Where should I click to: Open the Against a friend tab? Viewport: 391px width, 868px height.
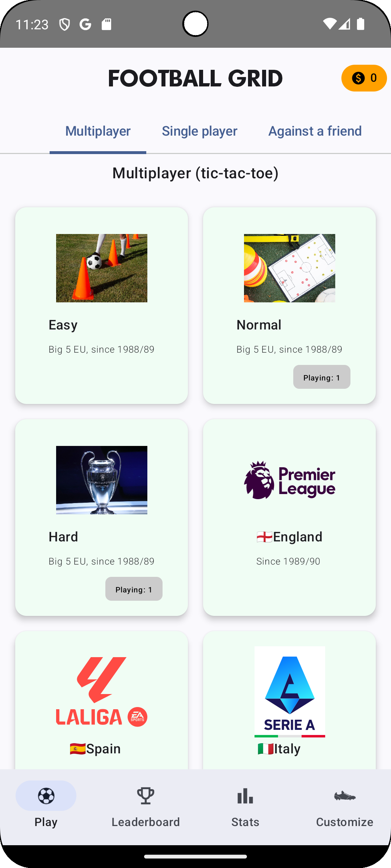(x=315, y=131)
